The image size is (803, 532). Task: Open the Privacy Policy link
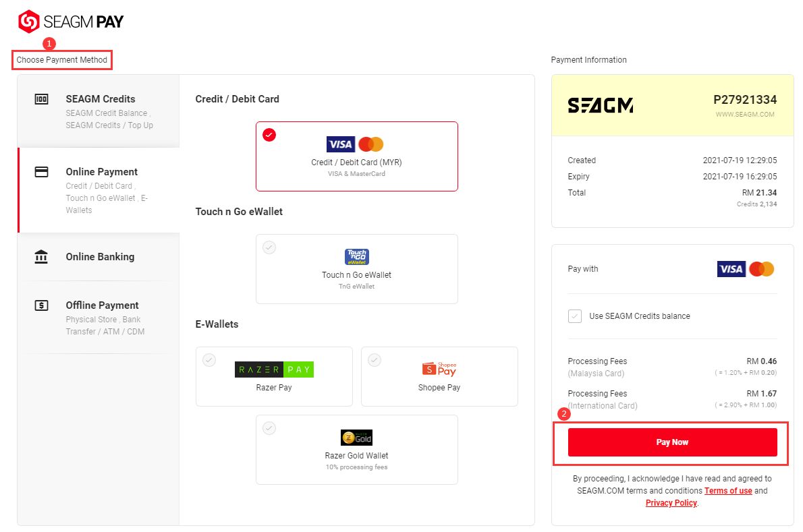click(x=671, y=504)
